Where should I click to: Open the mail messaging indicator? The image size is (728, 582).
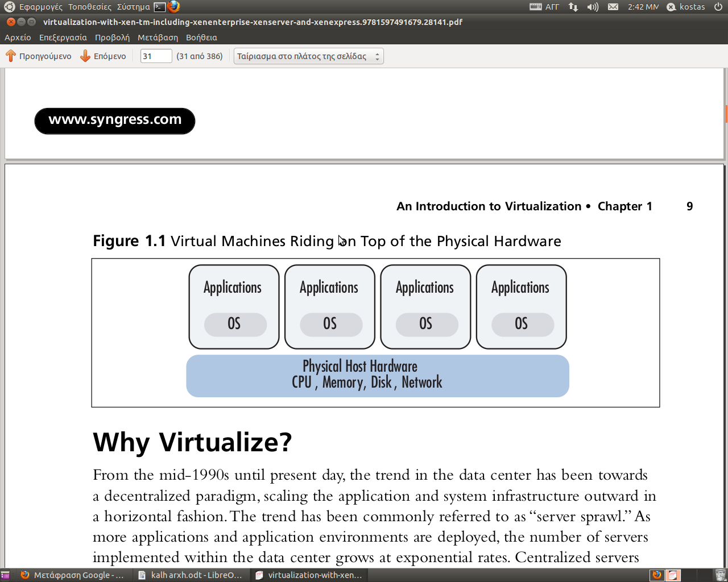click(x=613, y=7)
